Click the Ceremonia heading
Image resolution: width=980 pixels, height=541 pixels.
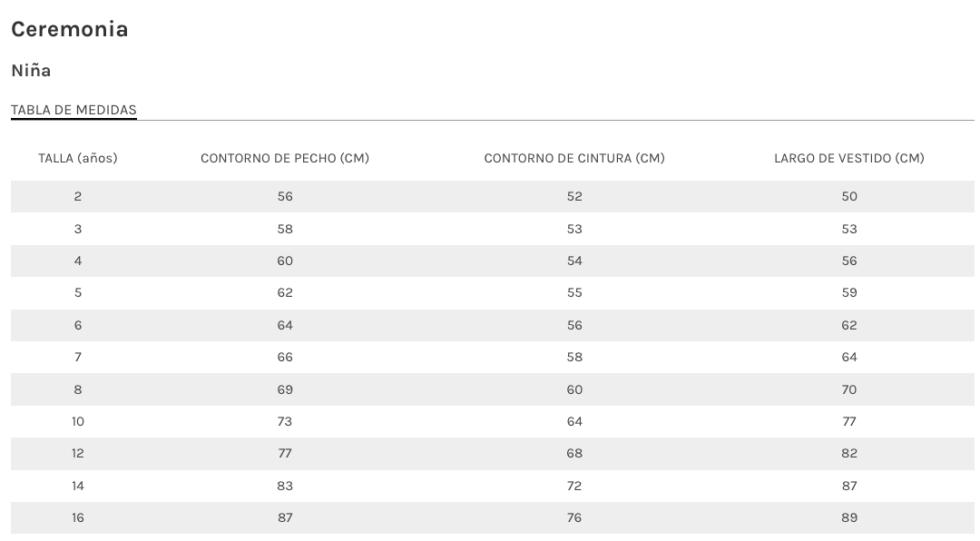[69, 29]
